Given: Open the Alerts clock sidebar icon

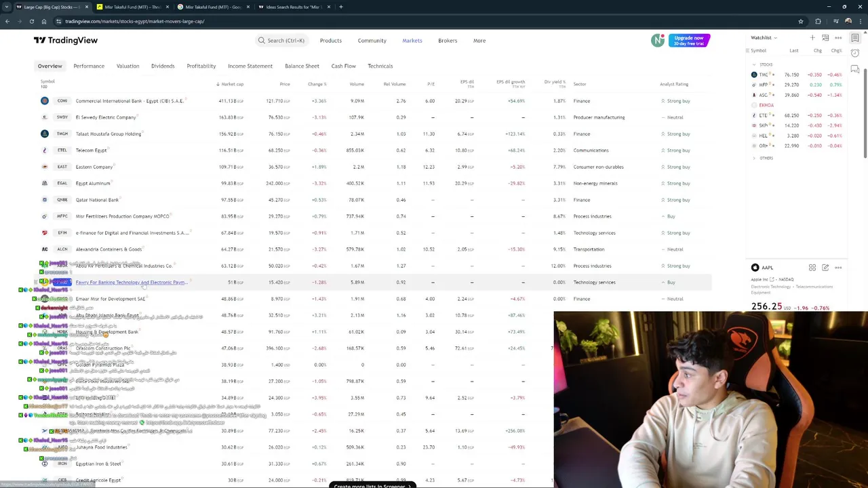Looking at the screenshot, I should [x=856, y=54].
